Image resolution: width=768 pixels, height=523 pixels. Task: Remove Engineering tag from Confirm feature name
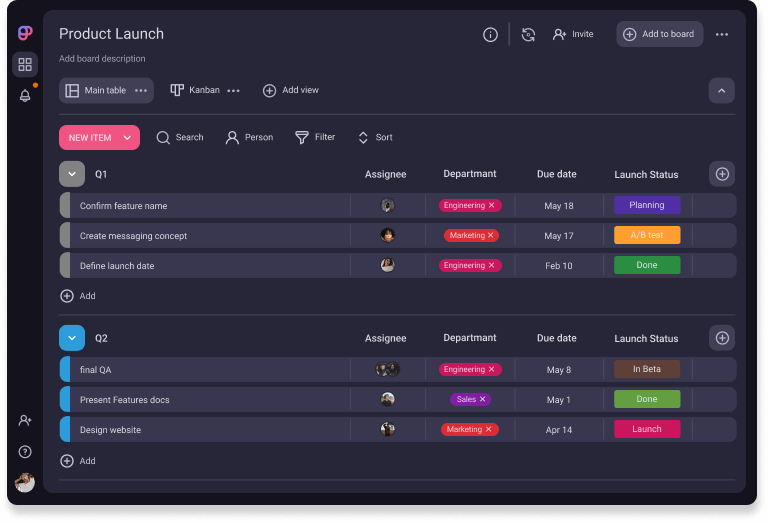click(x=492, y=205)
